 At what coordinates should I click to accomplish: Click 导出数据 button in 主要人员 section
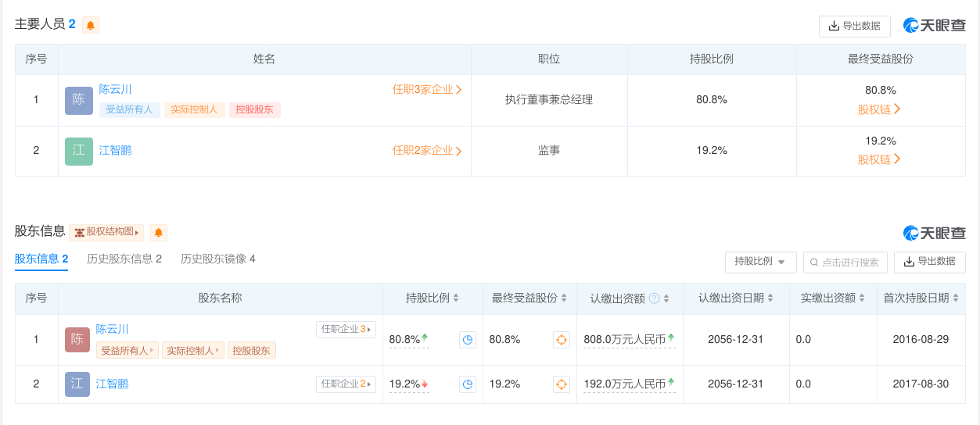[x=854, y=26]
